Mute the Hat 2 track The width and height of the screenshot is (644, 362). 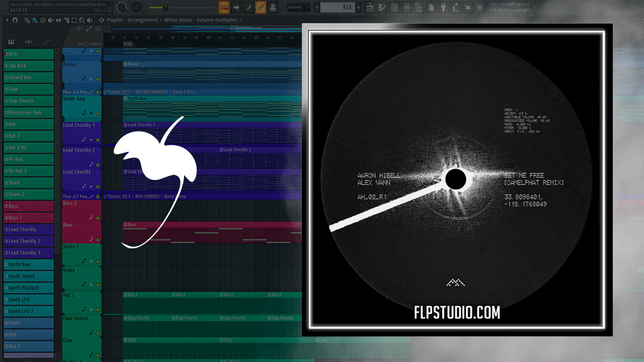coord(98,310)
